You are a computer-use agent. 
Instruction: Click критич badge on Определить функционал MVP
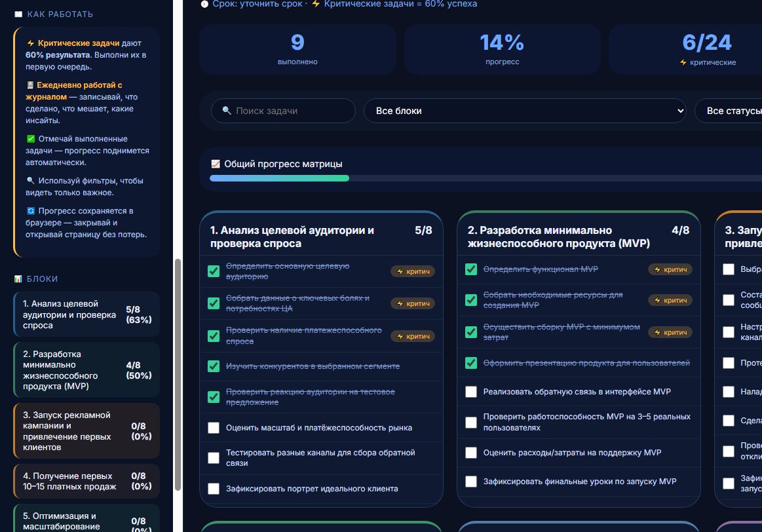tap(670, 270)
